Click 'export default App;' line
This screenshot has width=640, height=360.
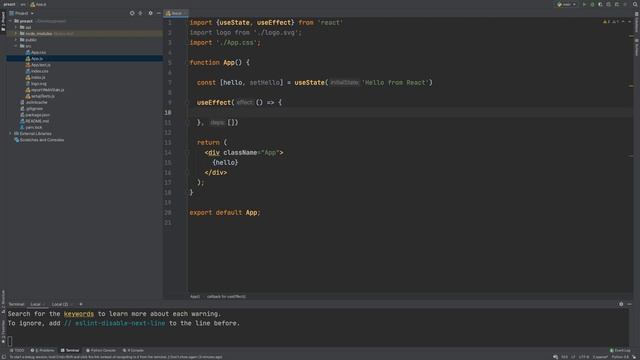[x=225, y=212]
